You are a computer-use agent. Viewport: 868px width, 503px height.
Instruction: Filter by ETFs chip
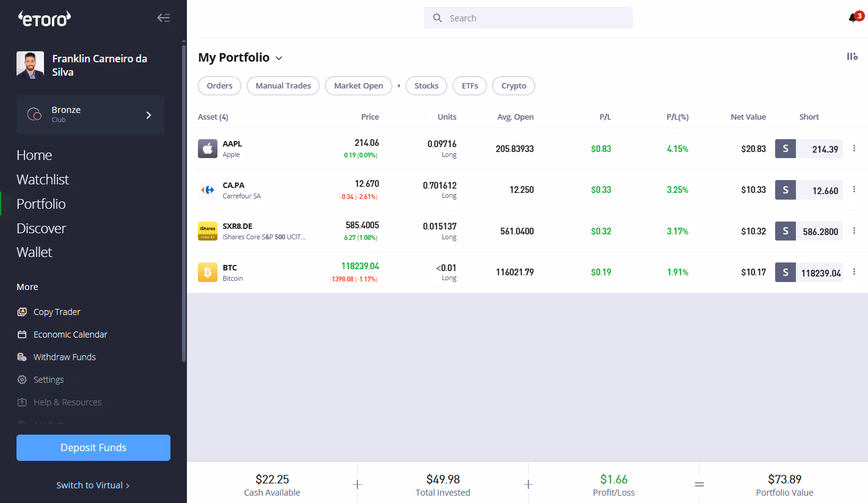pos(470,86)
